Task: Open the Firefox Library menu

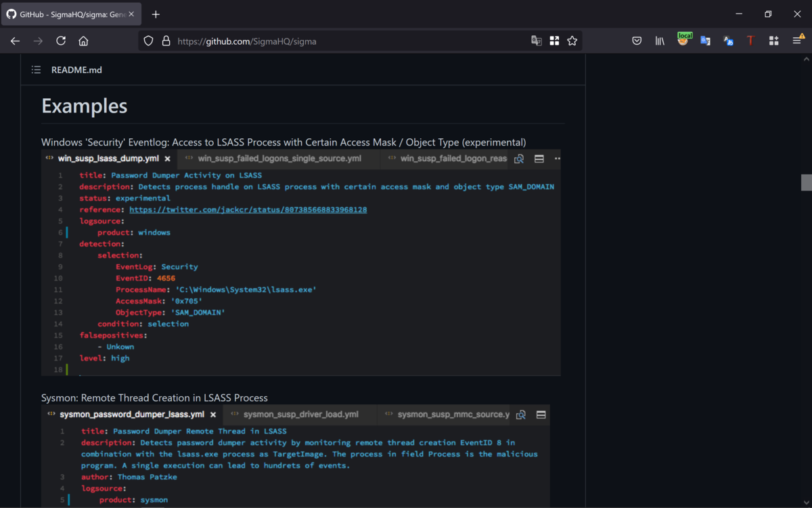Action: 660,41
